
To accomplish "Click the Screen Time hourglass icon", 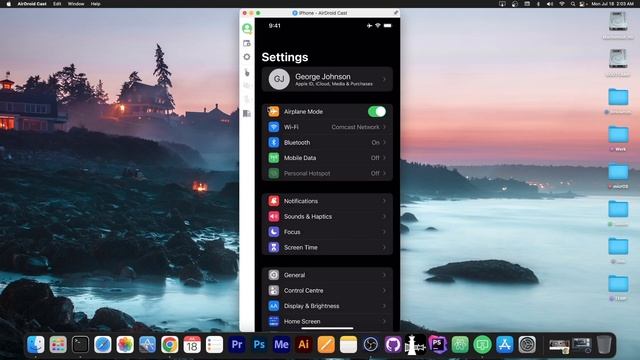I will click(274, 247).
